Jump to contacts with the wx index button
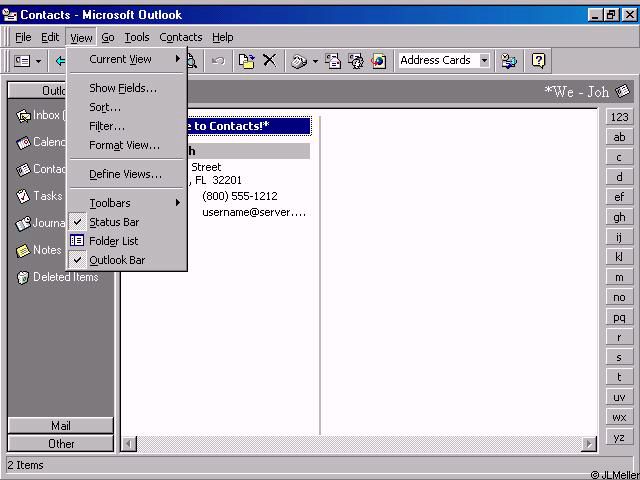640x480 pixels. (619, 418)
